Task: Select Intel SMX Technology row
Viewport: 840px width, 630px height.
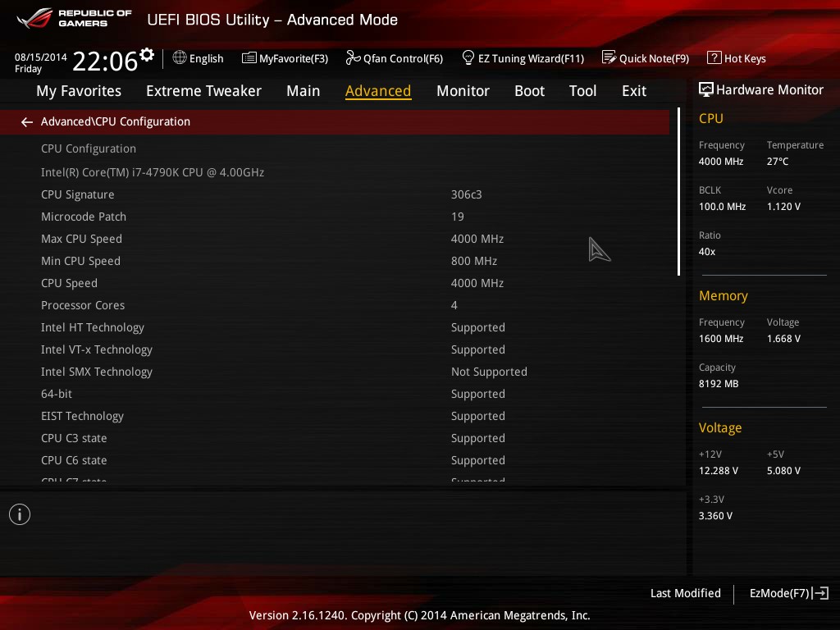Action: tap(335, 372)
